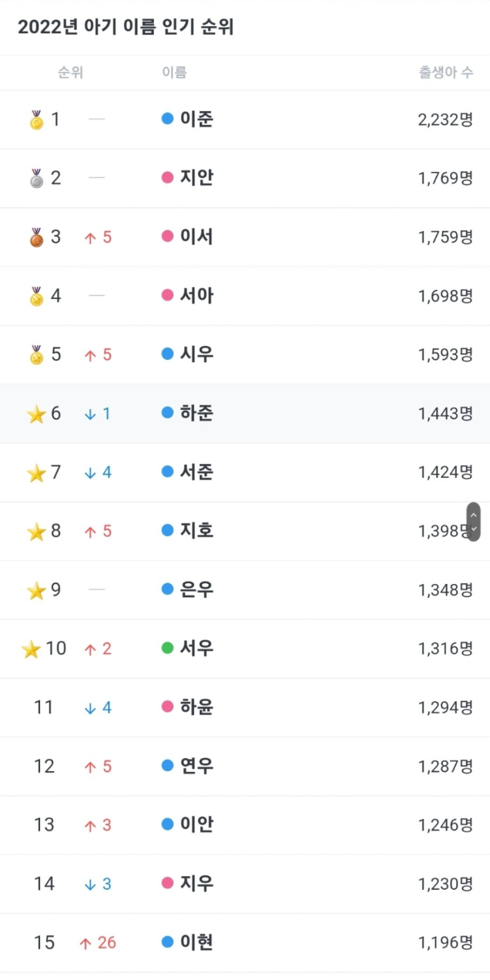This screenshot has height=980, width=490.
Task: Open the name 이서
Action: pyautogui.click(x=196, y=237)
